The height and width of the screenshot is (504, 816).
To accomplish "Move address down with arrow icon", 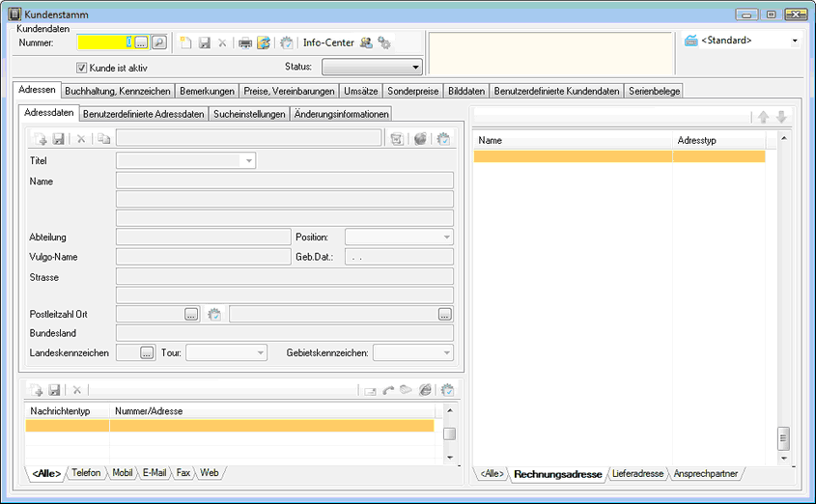I will pyautogui.click(x=781, y=117).
